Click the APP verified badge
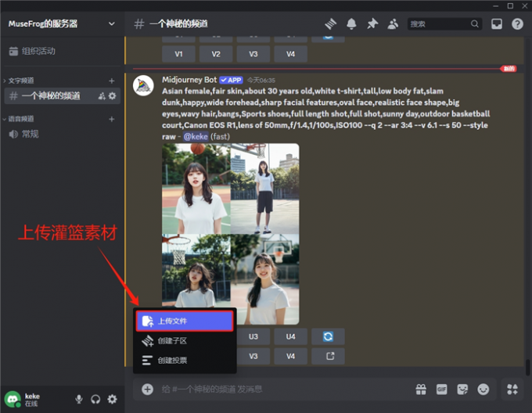 (231, 81)
